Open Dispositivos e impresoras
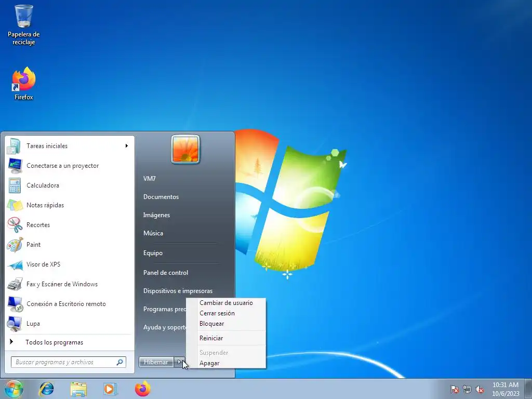Screen dimensions: 532x399 [178, 291]
